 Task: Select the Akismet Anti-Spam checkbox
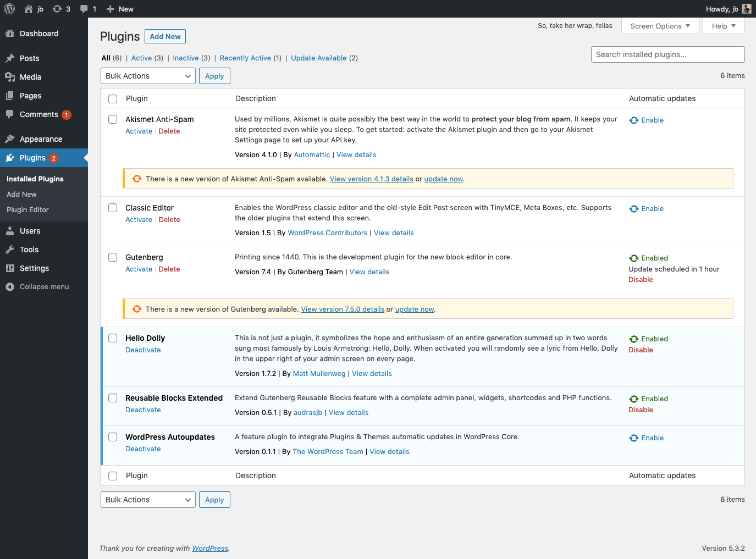113,119
